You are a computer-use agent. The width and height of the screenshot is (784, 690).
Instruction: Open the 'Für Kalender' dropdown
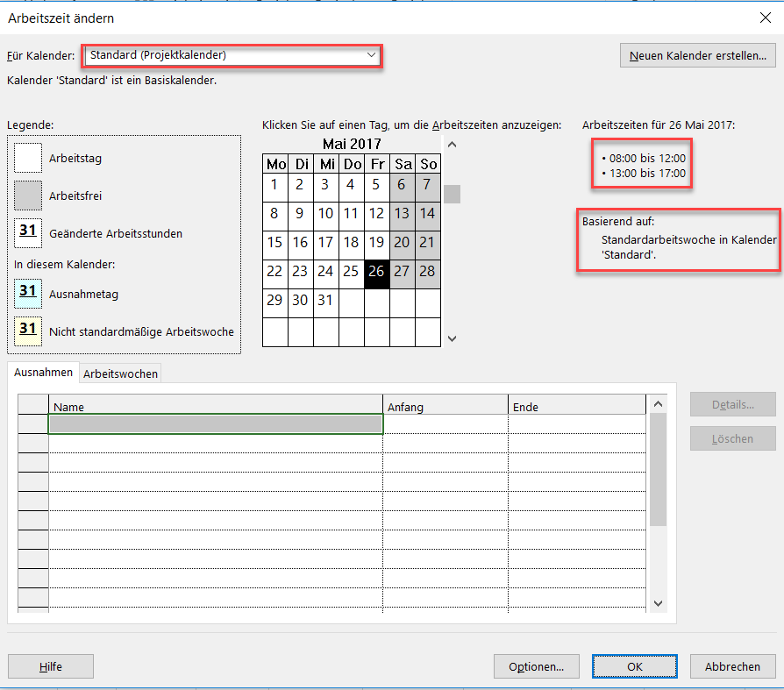coord(232,55)
